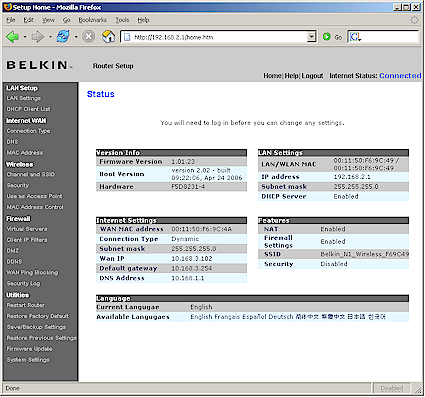Click the Disabled status bar panel
Image resolution: width=425 pixels, height=397 pixels.
(x=392, y=389)
